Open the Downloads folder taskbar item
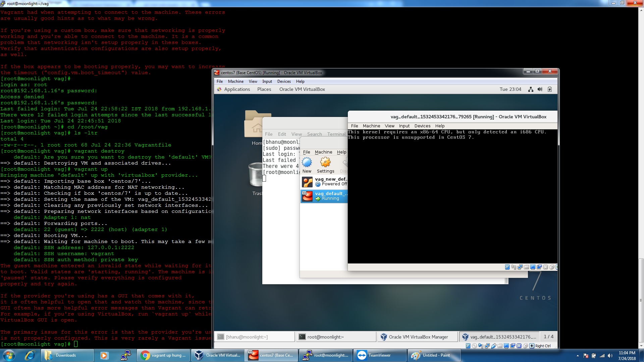Screen dimensions: 644x362 click(x=67, y=355)
